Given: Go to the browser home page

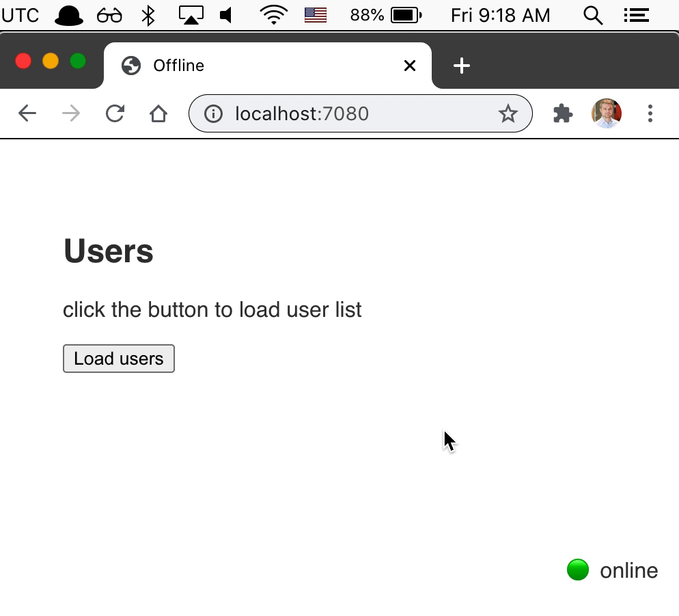Looking at the screenshot, I should pos(158,113).
